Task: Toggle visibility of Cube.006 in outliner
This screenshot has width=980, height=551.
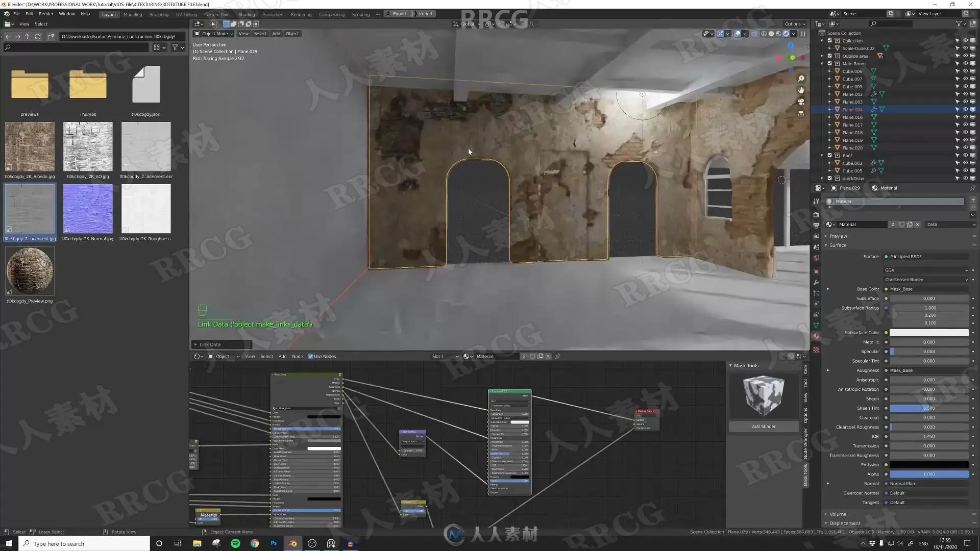Action: (x=965, y=71)
